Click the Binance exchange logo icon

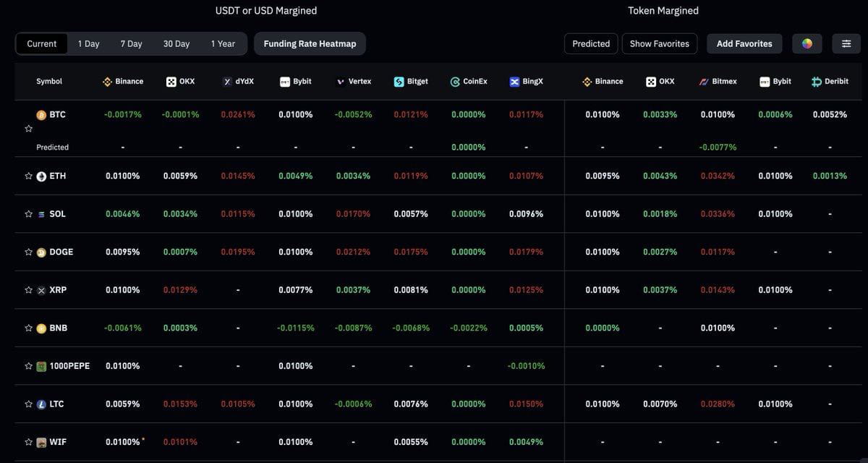coord(106,81)
